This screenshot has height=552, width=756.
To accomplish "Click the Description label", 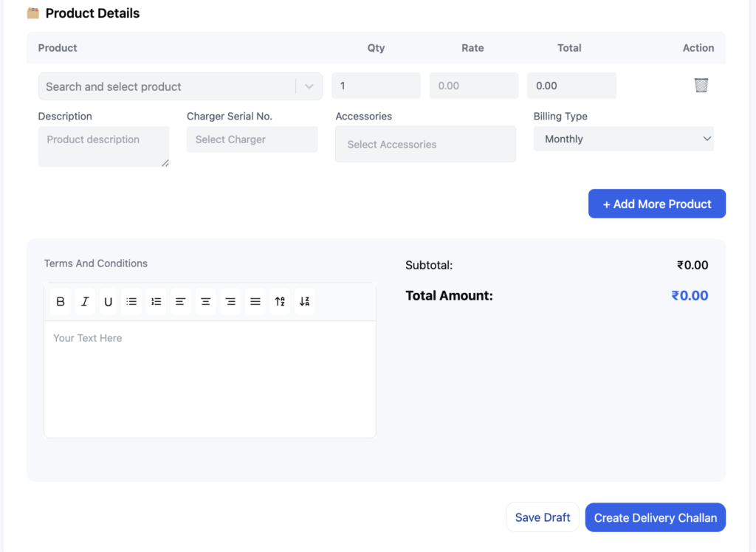I will [x=65, y=116].
